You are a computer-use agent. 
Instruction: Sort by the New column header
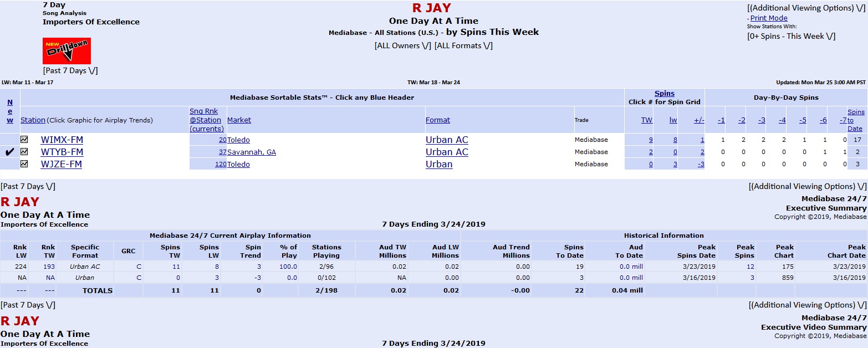[10, 111]
